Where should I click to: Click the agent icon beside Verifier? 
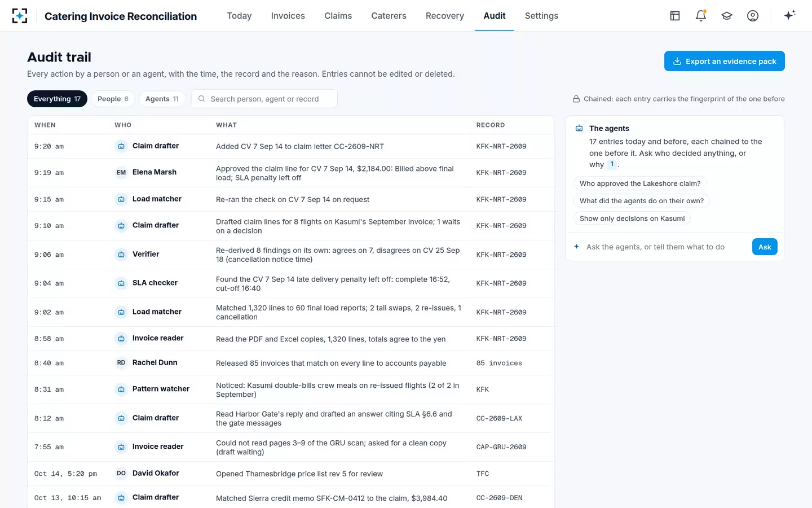coord(121,255)
